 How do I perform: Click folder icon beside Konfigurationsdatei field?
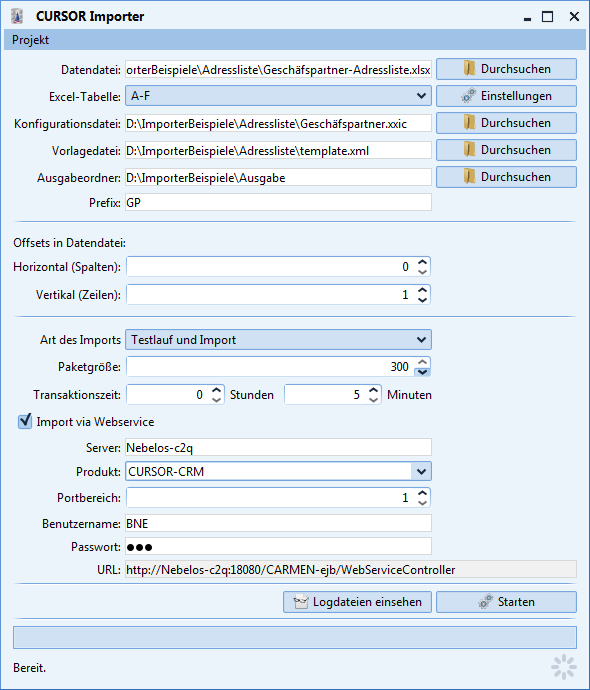[469, 123]
